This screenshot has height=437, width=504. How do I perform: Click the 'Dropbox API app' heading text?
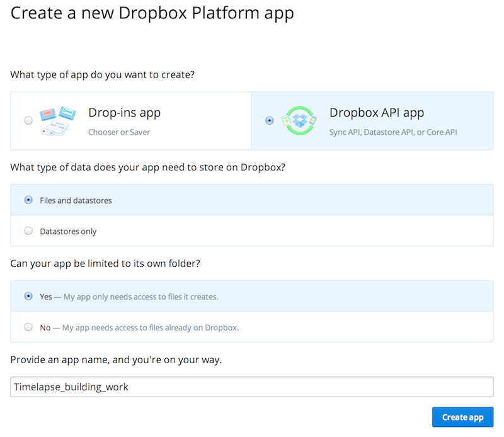pos(377,113)
